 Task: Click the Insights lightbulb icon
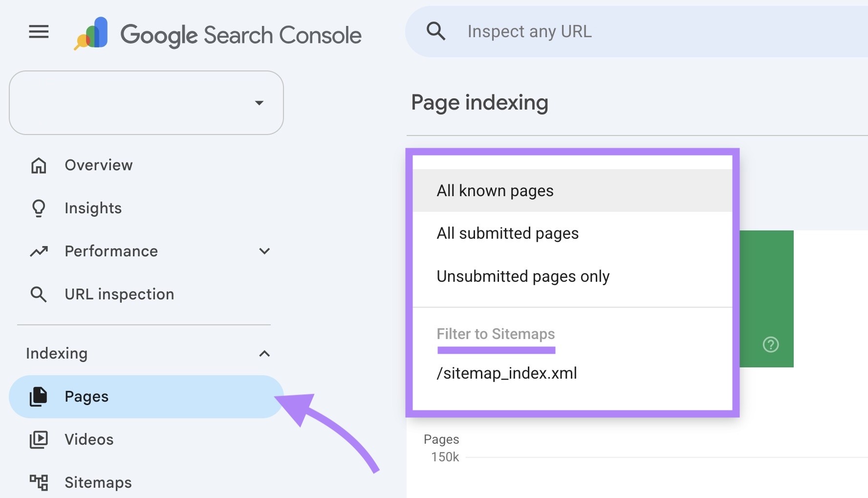coord(39,208)
